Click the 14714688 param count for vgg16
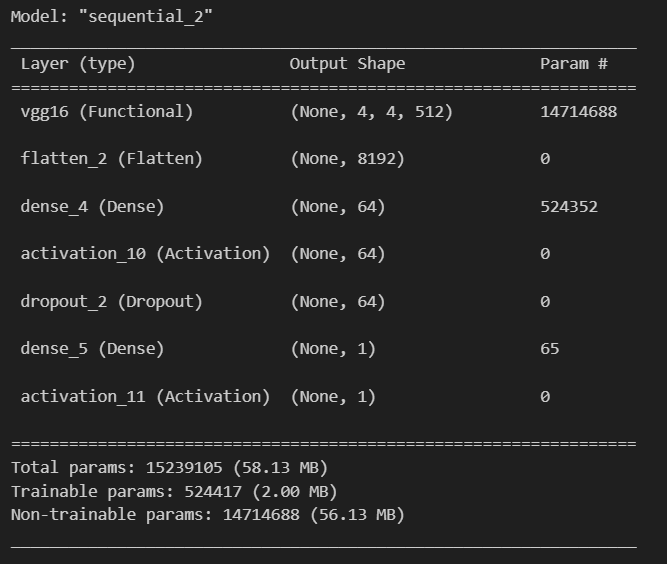Screen dimensions: 667x564 point(579,112)
